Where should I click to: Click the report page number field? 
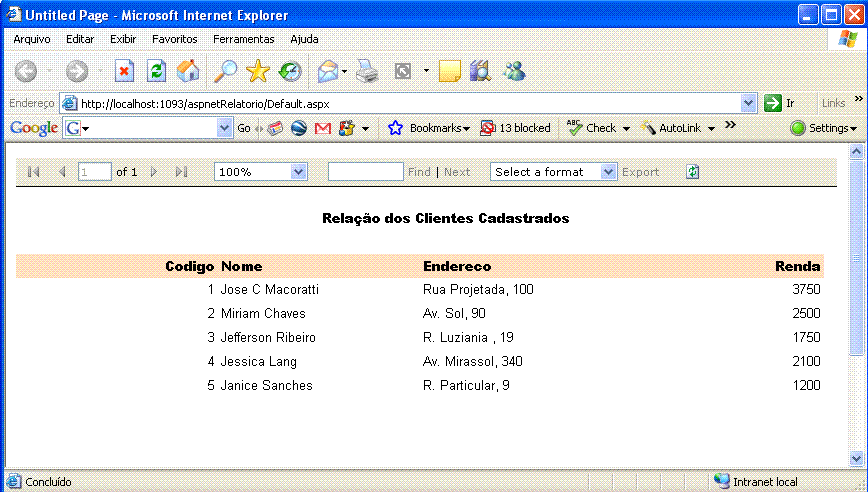[95, 172]
